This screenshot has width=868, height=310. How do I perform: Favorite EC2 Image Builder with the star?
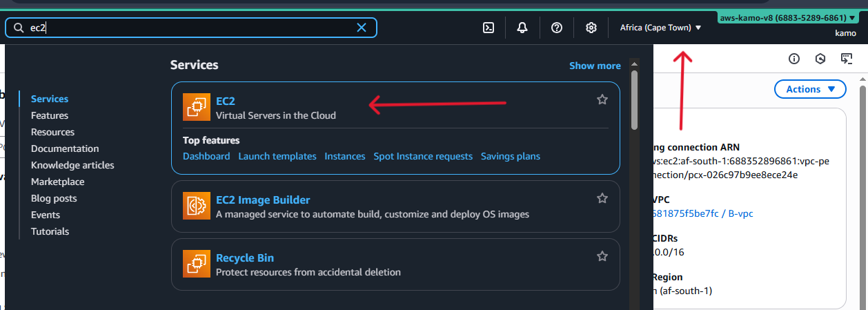pyautogui.click(x=602, y=198)
